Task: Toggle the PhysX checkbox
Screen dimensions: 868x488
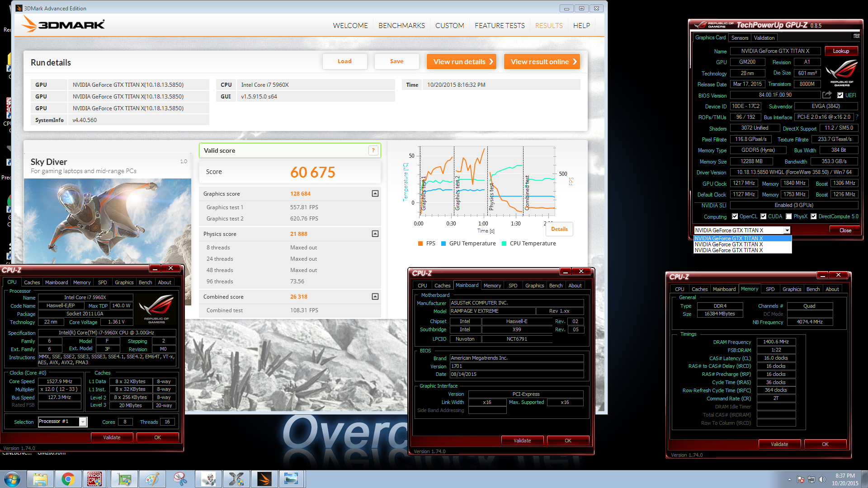Action: (x=788, y=216)
